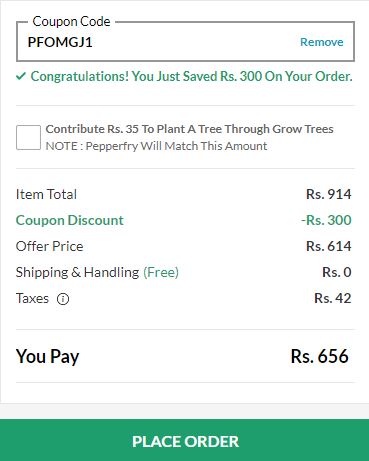The image size is (369, 461).
Task: Click the PFOMGJ1 coupon text
Action: [x=60, y=42]
